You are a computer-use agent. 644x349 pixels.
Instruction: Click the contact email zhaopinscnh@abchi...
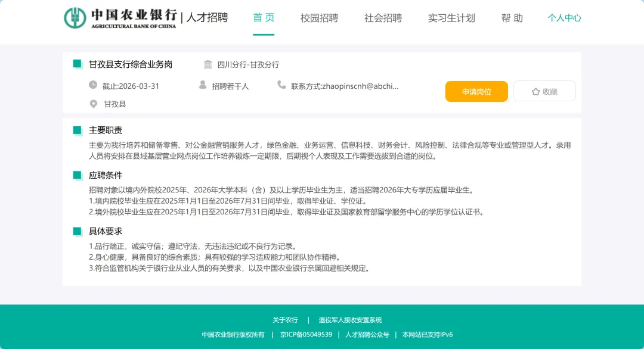[x=360, y=86]
